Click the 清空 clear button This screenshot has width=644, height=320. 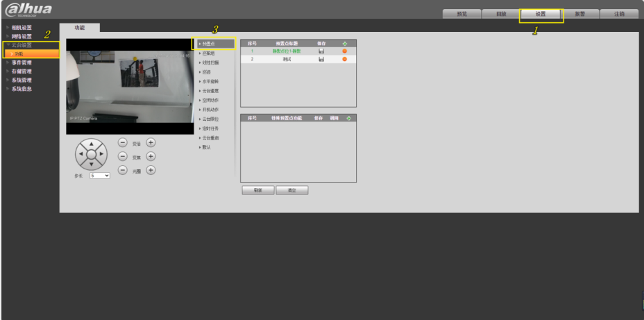tap(291, 190)
